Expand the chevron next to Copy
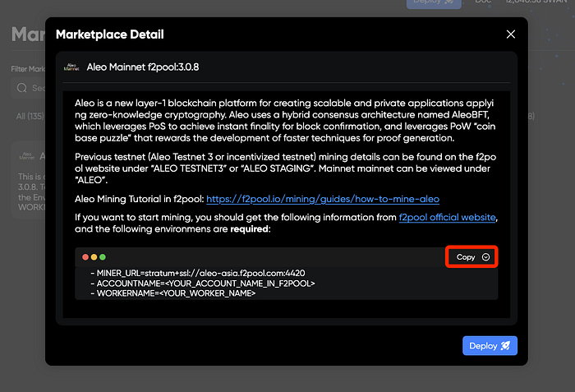The image size is (575, 392). (x=486, y=257)
